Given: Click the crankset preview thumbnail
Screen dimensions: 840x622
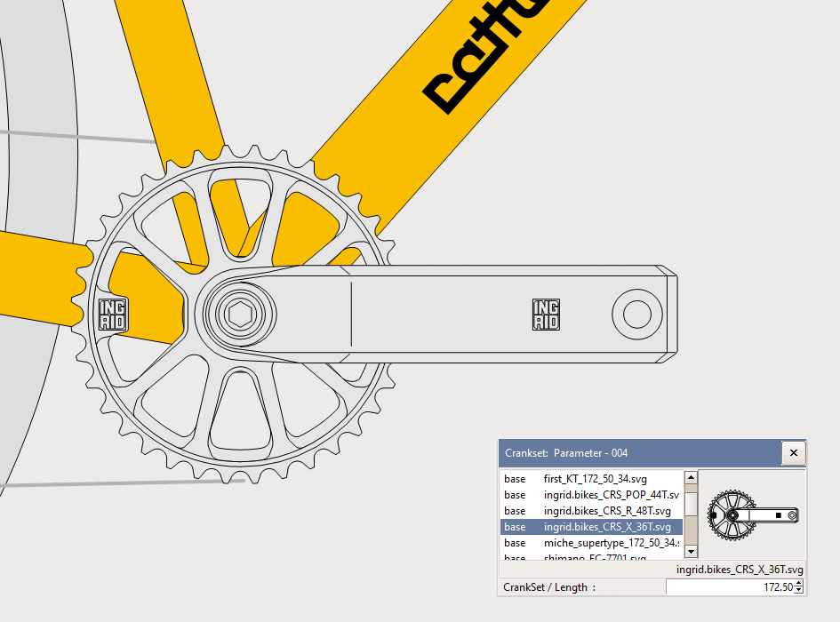Looking at the screenshot, I should coord(753,514).
